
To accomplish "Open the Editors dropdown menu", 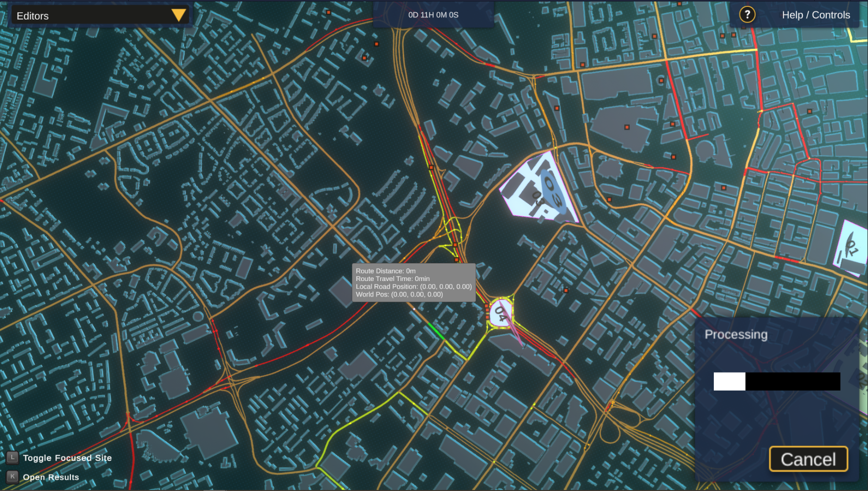I will [98, 16].
